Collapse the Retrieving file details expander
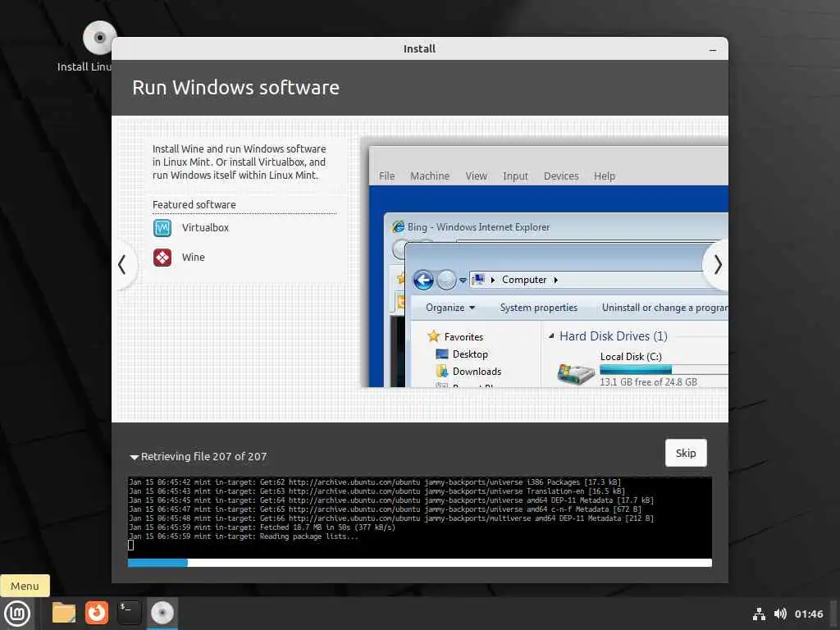This screenshot has width=840, height=630. click(x=134, y=457)
